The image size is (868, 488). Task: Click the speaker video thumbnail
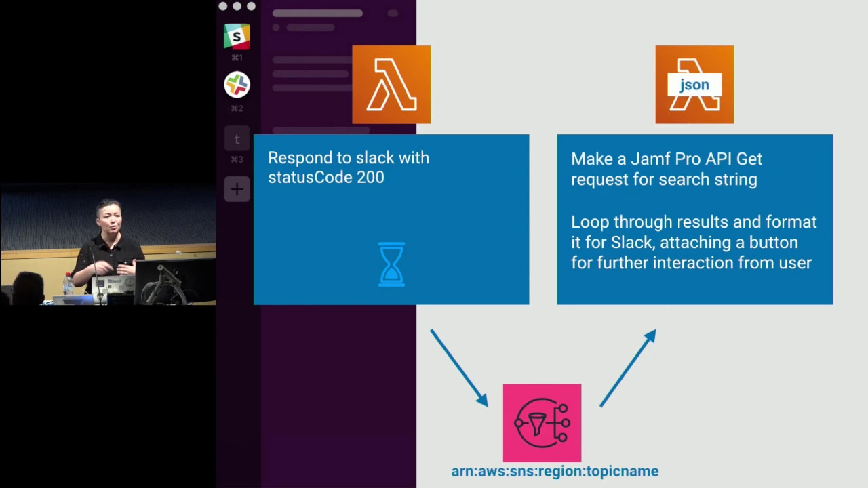(x=108, y=244)
